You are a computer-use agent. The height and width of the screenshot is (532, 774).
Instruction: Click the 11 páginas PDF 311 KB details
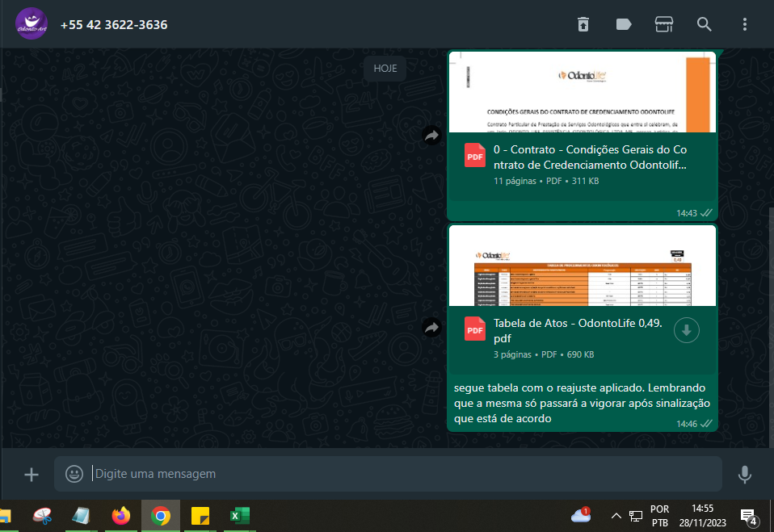[x=546, y=181]
